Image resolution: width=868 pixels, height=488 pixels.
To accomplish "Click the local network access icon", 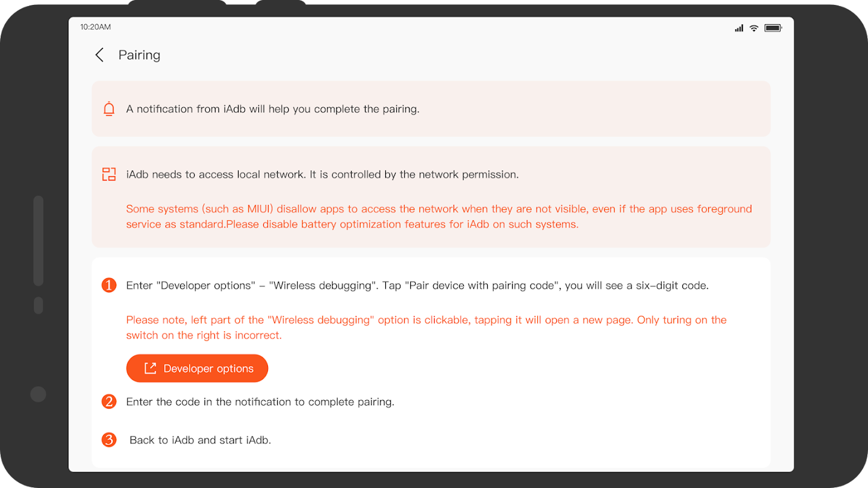I will pyautogui.click(x=109, y=174).
